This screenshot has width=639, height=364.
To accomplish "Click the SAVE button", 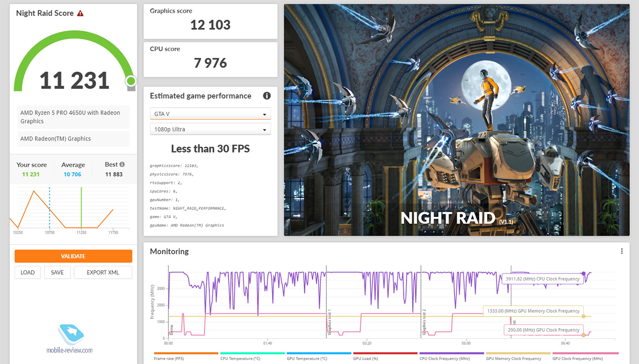I will (58, 272).
